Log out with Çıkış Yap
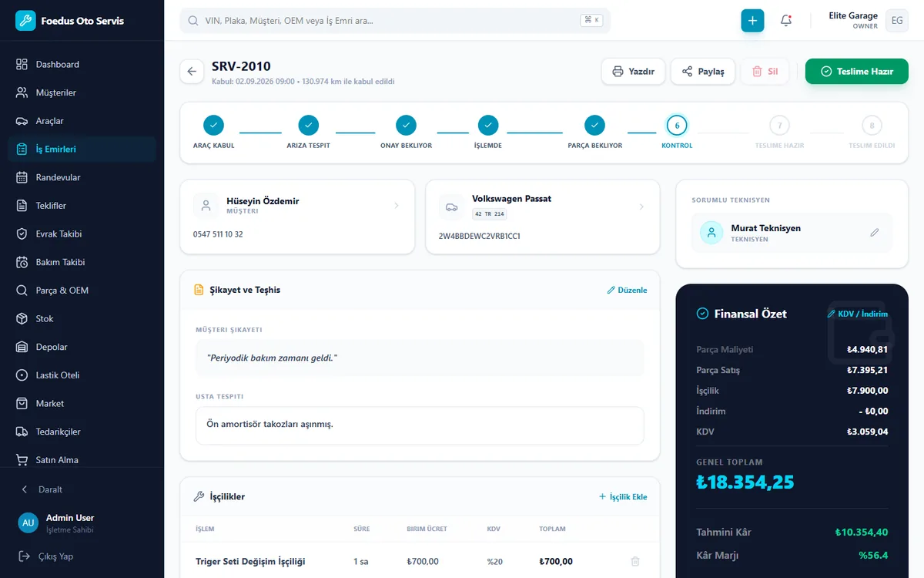This screenshot has height=578, width=924. (82, 556)
